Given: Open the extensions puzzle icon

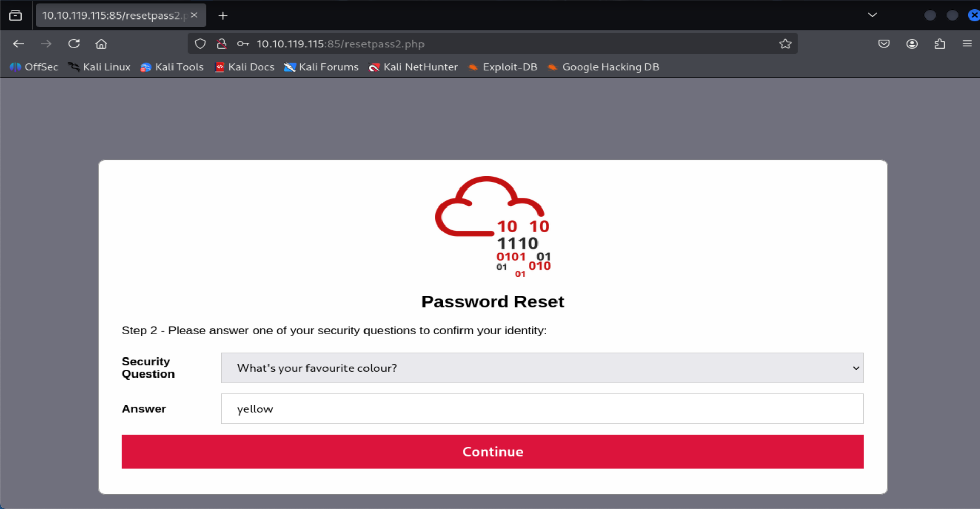Looking at the screenshot, I should (939, 44).
